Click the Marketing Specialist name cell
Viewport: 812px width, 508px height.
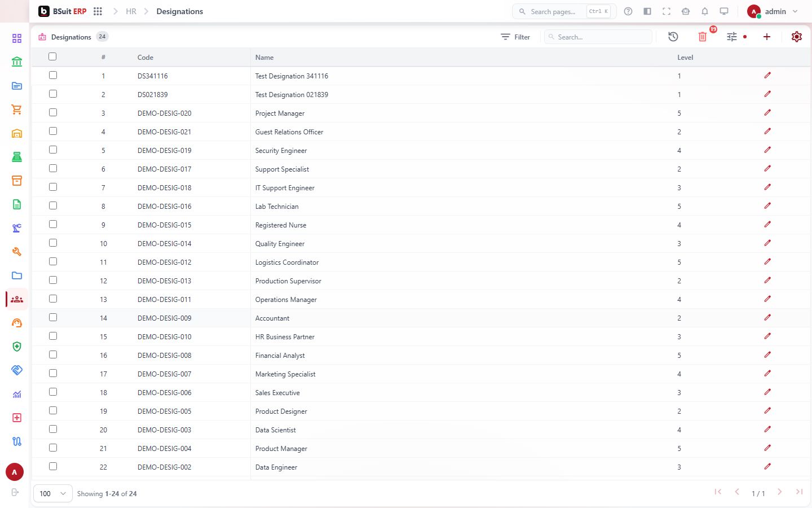[x=285, y=374]
